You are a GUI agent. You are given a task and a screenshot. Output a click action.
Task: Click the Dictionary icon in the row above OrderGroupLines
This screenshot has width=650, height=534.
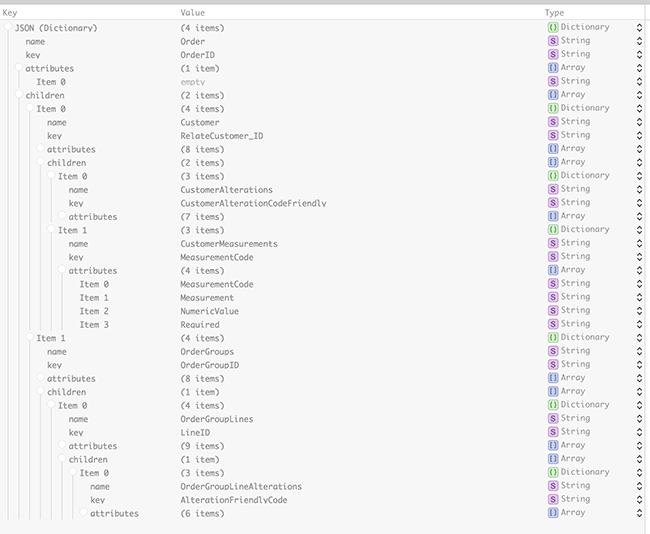click(552, 405)
